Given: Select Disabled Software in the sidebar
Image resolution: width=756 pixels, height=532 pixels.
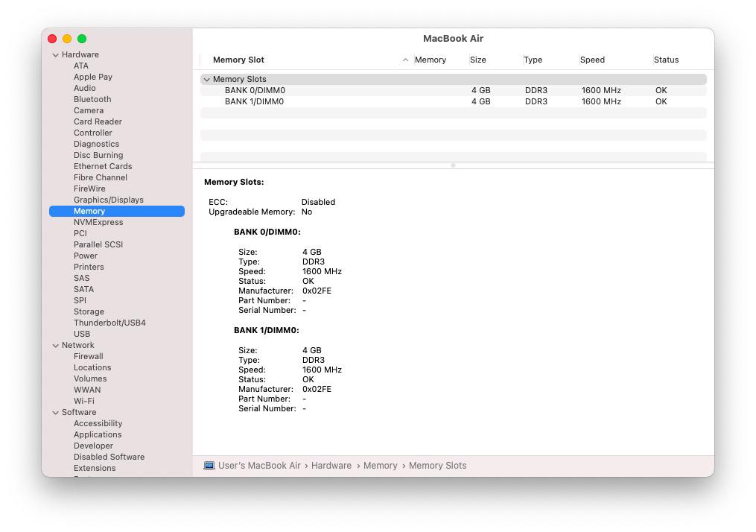Looking at the screenshot, I should [x=109, y=457].
